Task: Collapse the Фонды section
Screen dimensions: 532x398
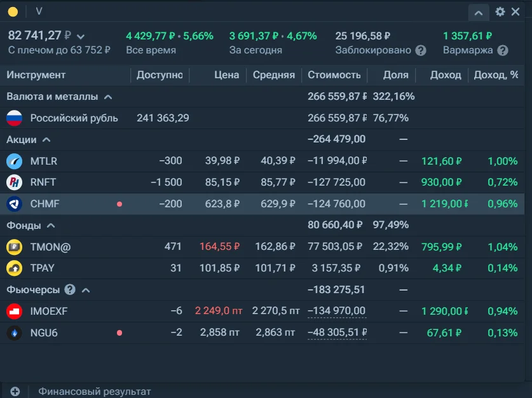Action: point(51,226)
